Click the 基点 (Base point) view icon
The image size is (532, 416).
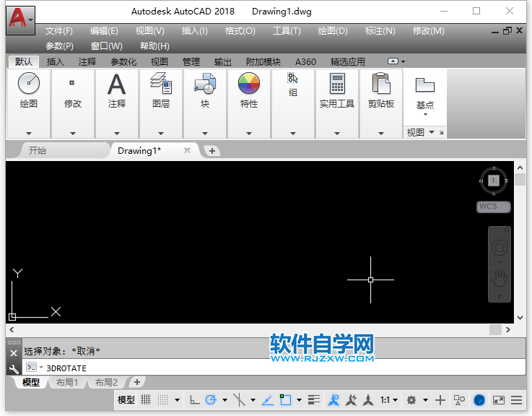[x=424, y=85]
